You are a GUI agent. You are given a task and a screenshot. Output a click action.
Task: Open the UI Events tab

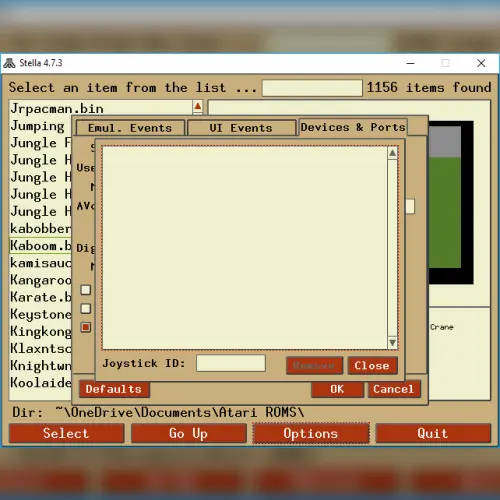pyautogui.click(x=241, y=128)
